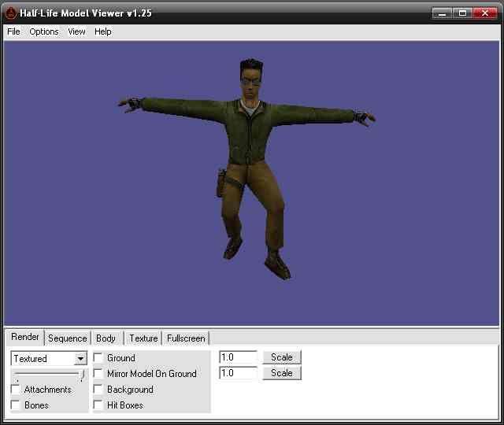Screen dimensions: 504x425
Task: Toggle Mirror Model On Ground checkbox
Action: point(98,373)
